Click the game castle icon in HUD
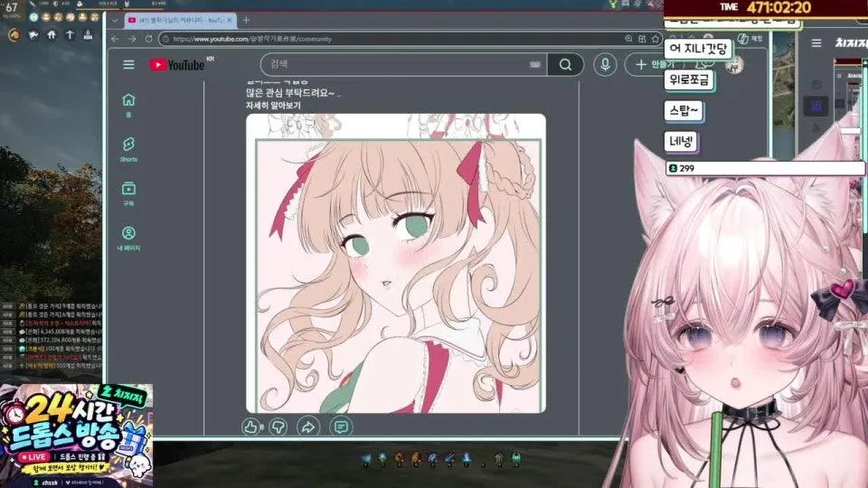This screenshot has width=868, height=488. pyautogui.click(x=88, y=35)
